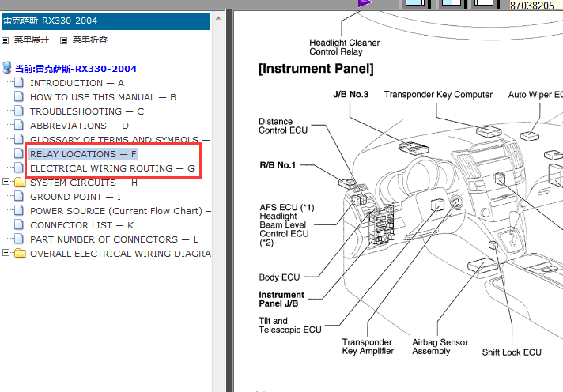
Task: Click the Transponder Key Computer label
Action: click(438, 94)
